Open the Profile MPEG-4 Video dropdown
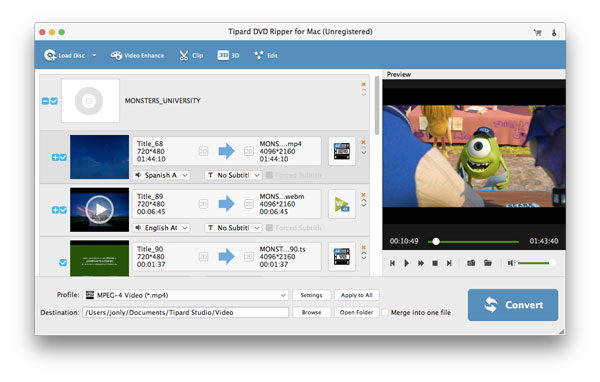600x382 pixels. point(186,295)
